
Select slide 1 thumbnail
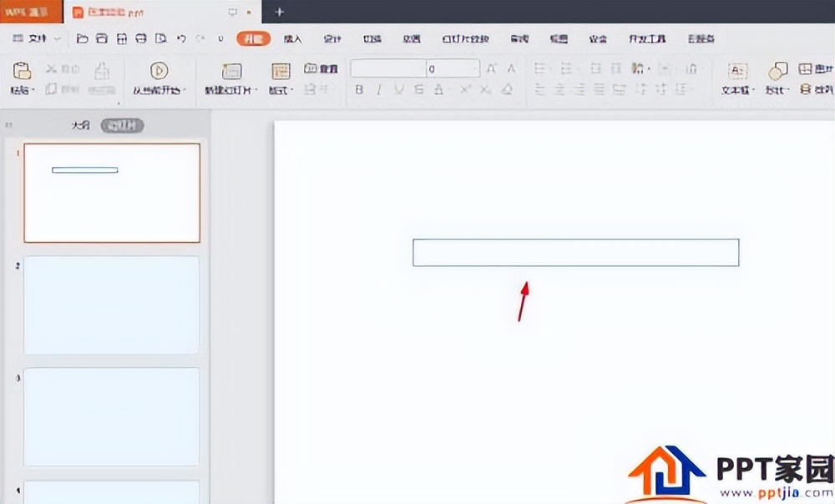click(x=112, y=193)
